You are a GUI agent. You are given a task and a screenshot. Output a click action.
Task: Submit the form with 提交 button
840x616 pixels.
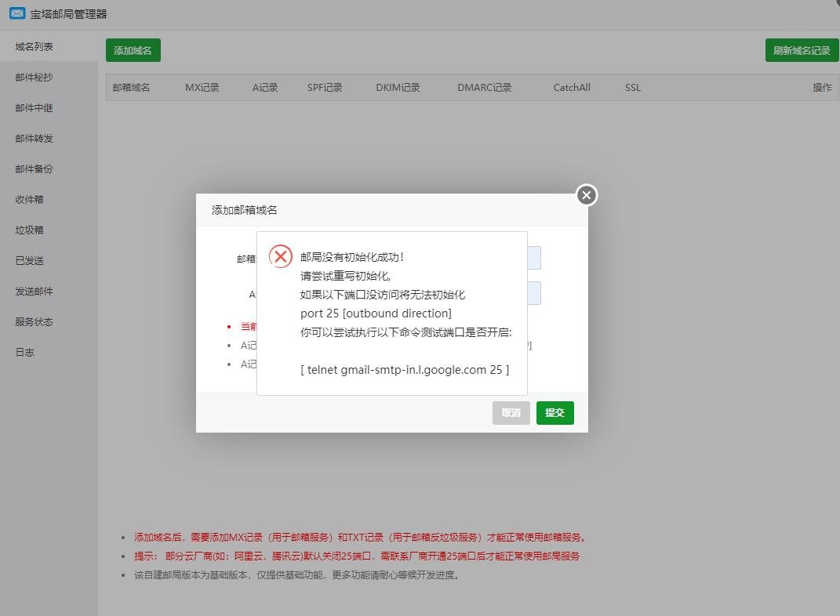[555, 413]
